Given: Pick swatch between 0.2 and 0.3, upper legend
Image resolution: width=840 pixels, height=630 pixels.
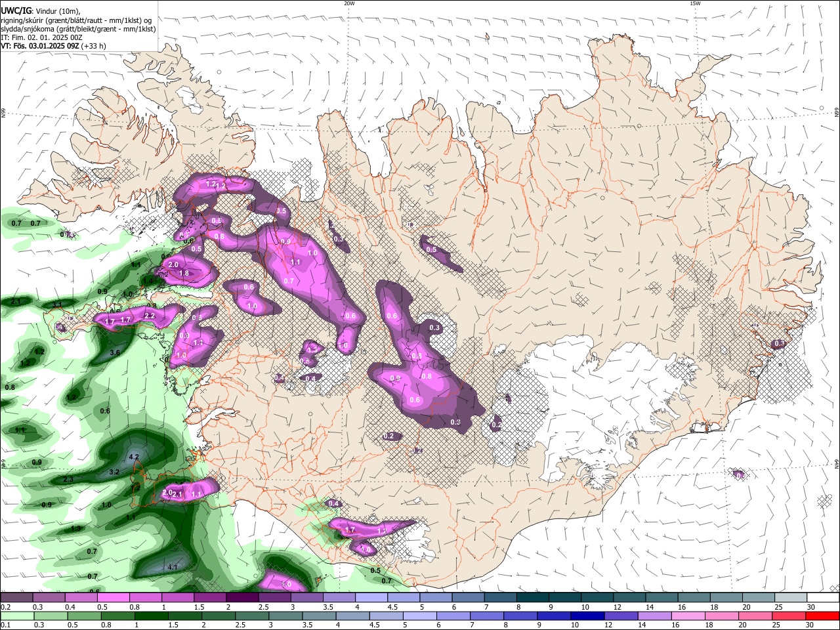Looking at the screenshot, I should tap(16, 598).
